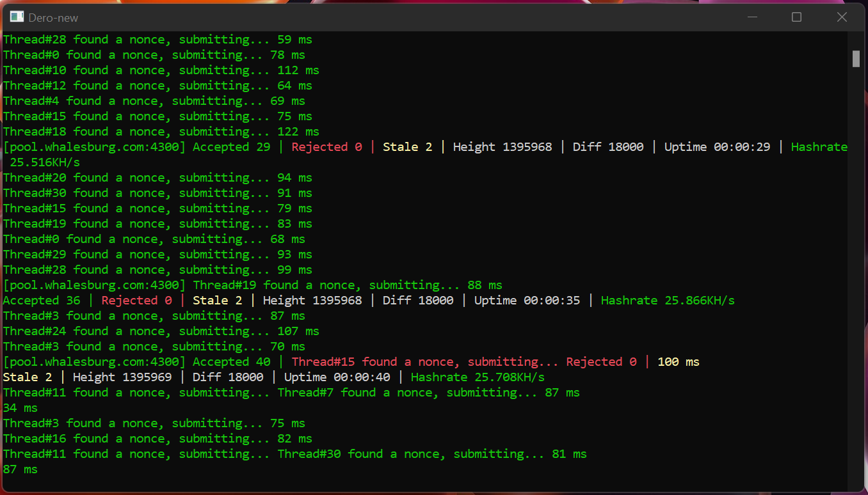Click the Thread#15 75 ms line
The width and height of the screenshot is (868, 495).
click(x=157, y=116)
